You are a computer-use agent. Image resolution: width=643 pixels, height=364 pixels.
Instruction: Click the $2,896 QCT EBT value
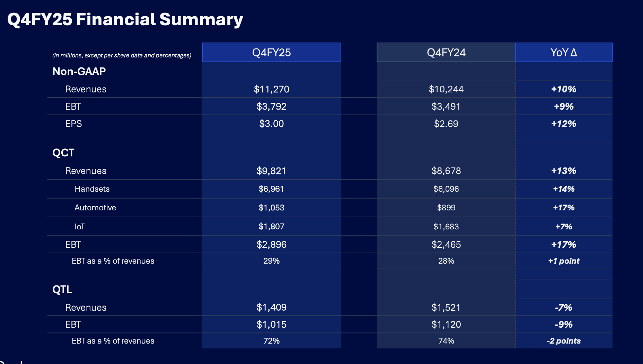click(271, 245)
